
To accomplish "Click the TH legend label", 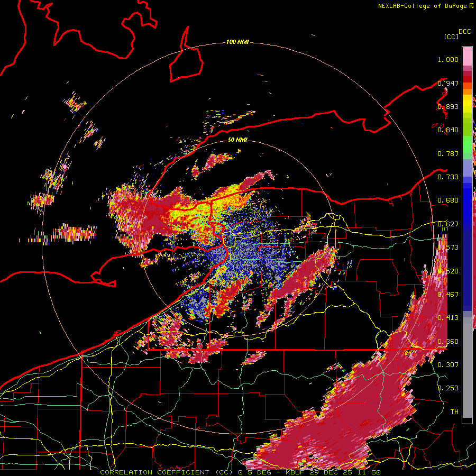I will click(x=454, y=412).
